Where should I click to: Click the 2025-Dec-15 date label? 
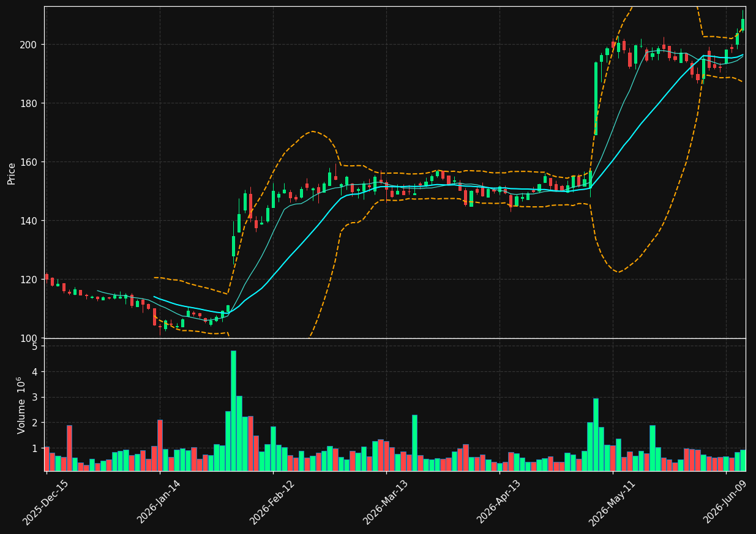click(46, 502)
